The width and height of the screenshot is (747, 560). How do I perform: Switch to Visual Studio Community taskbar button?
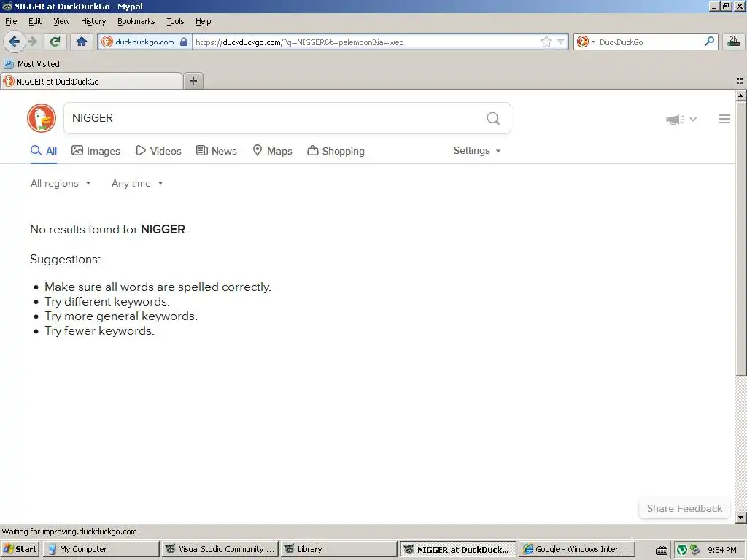pos(220,549)
